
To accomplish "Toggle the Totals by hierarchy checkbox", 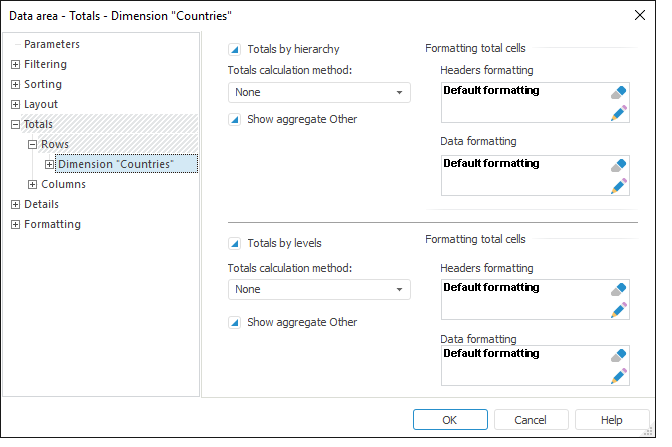I will pyautogui.click(x=235, y=48).
